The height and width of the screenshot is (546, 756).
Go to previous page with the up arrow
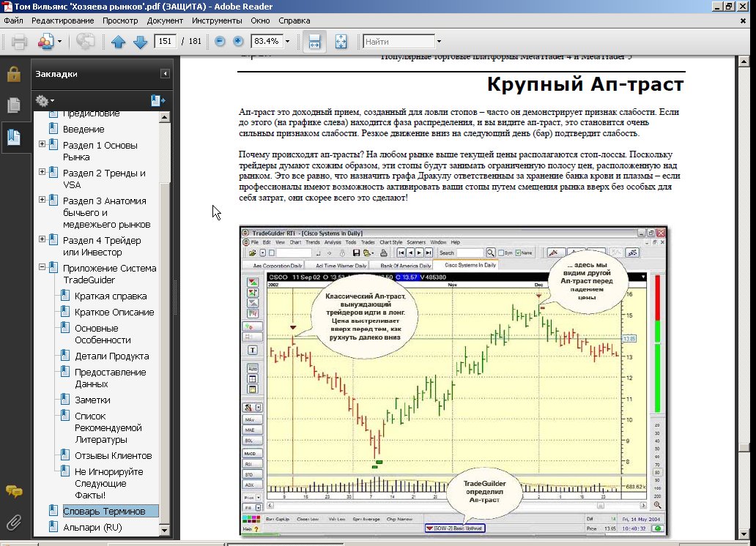point(119,42)
